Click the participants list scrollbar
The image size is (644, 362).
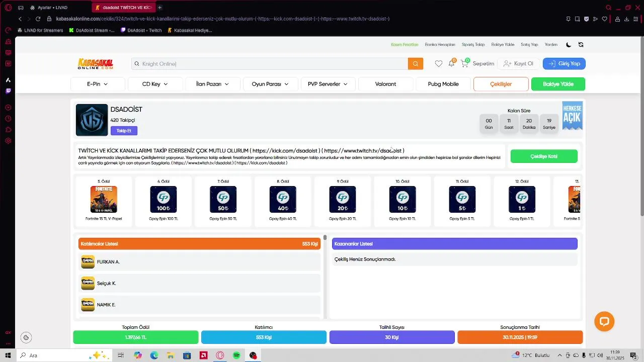[x=325, y=237]
